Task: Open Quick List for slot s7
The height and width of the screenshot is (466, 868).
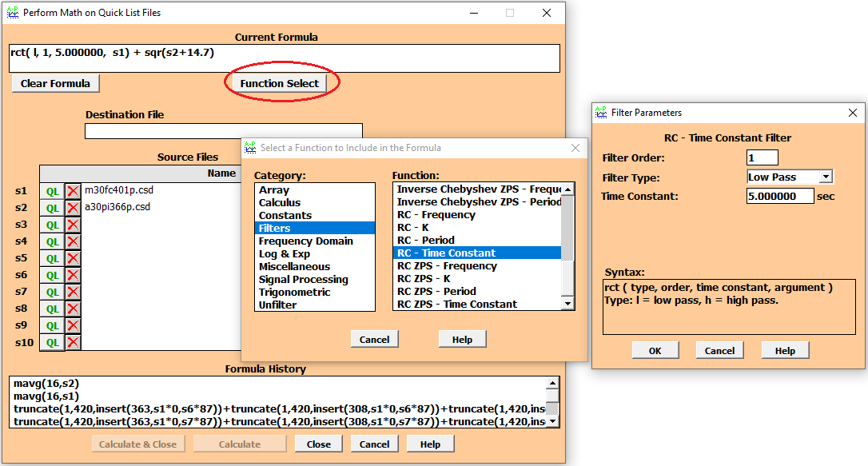Action: (52, 291)
